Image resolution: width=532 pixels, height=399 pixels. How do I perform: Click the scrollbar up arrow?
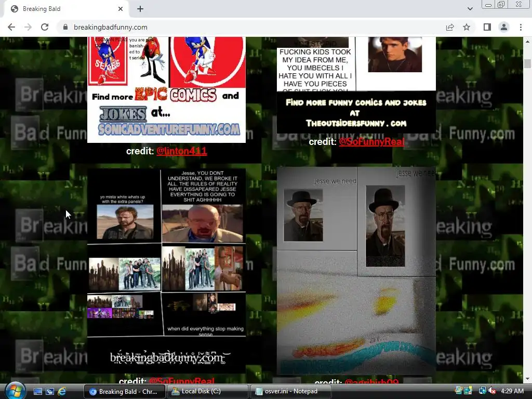coord(527,42)
